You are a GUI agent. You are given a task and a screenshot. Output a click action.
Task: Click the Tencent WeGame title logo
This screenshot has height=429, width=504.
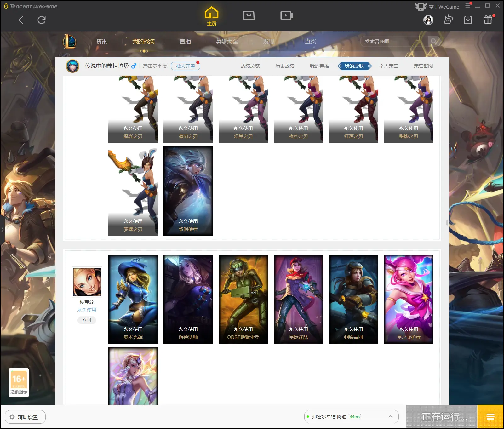pyautogui.click(x=31, y=6)
